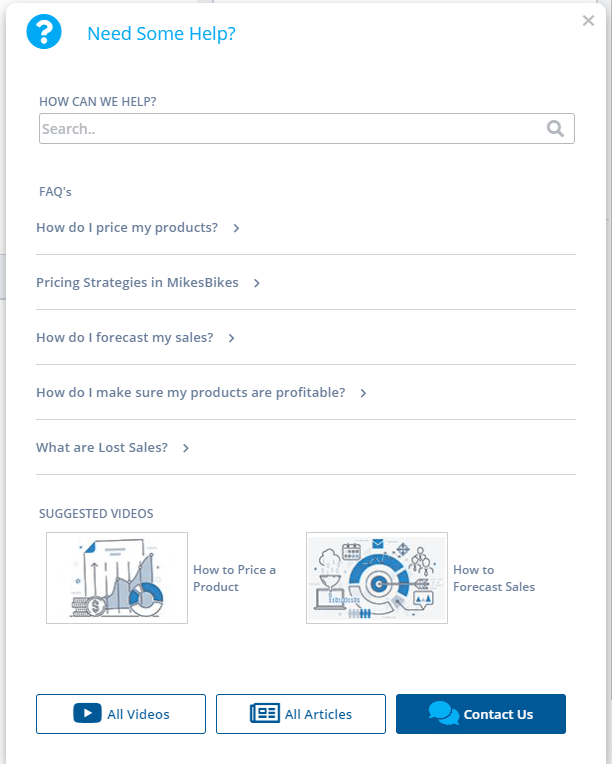Click the "How to Price a Product" title text
Image resolution: width=612 pixels, height=764 pixels.
coord(234,578)
